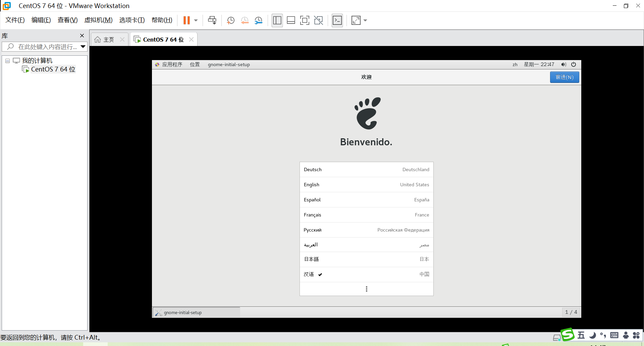This screenshot has width=644, height=346.
Task: Open the stretch display options dropdown
Action: pos(365,20)
